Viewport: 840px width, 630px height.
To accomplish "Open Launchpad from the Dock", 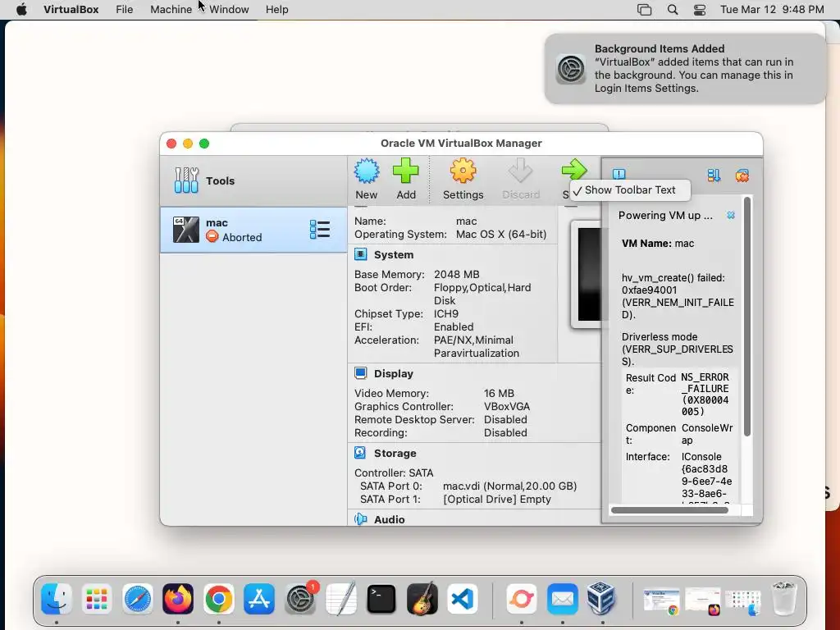I will tap(97, 598).
